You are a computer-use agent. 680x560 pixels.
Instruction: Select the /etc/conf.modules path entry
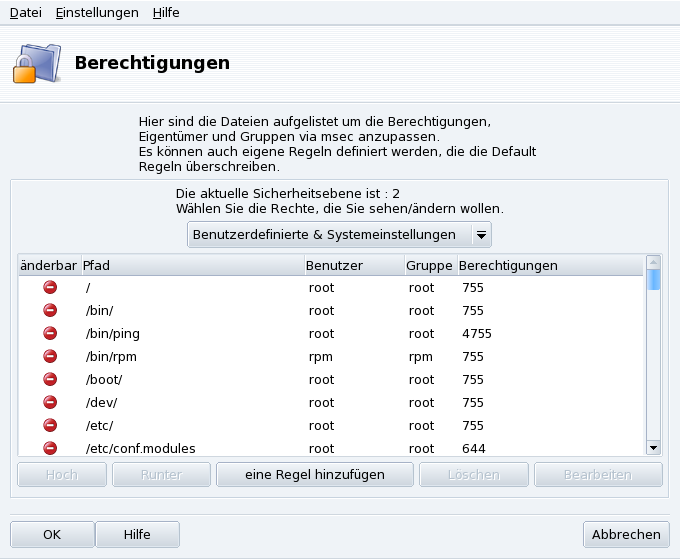click(x=141, y=448)
